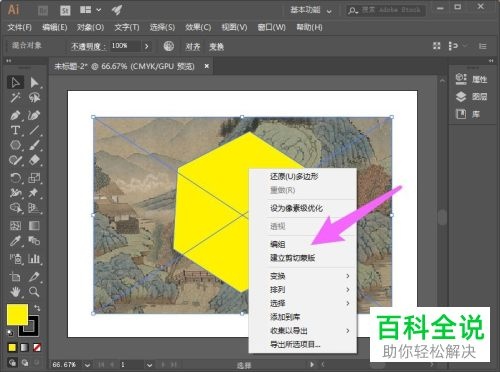Pick the Mesh tool
Screen dimensions: 500x372
coord(15,226)
